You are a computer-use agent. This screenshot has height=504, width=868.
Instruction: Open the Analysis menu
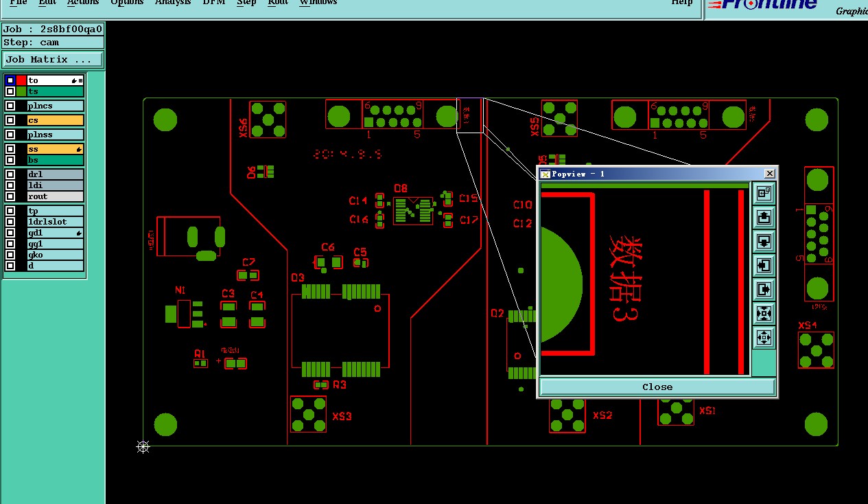coord(173,3)
